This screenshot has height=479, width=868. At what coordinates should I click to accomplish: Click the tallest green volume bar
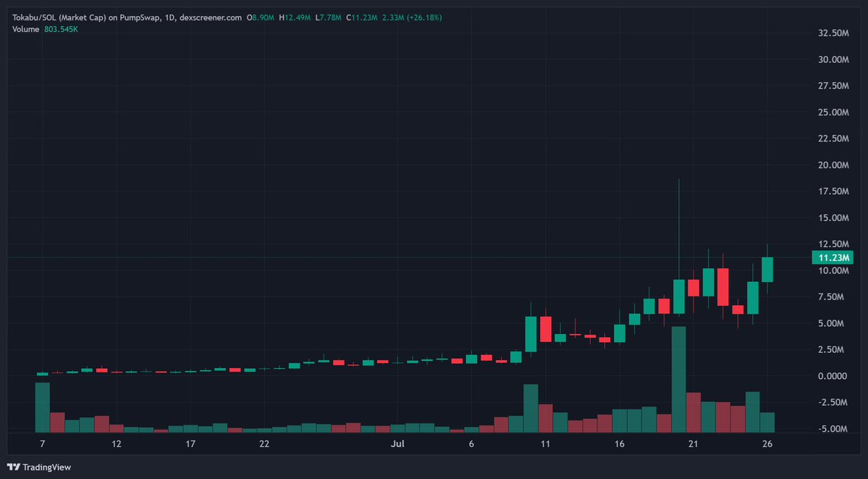(678, 379)
